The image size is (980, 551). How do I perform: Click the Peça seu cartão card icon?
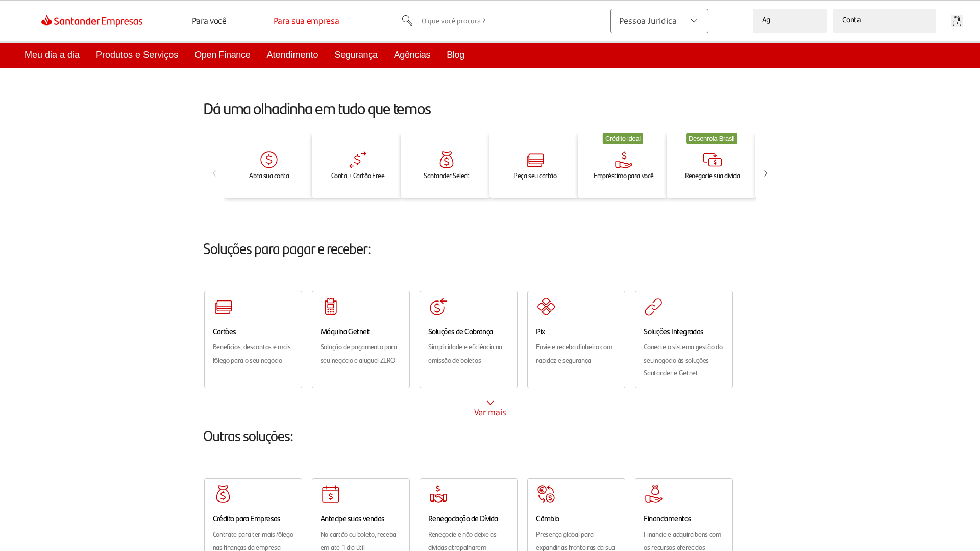point(535,160)
